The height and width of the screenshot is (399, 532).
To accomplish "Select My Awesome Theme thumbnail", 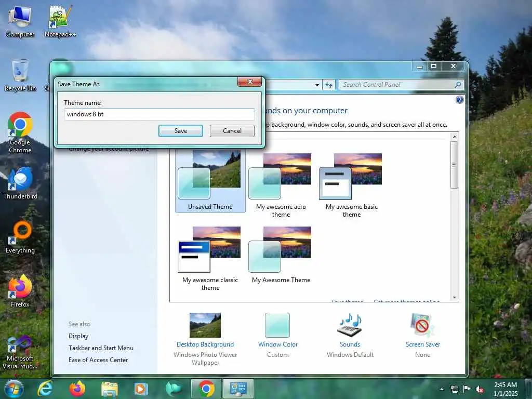I will [x=281, y=255].
